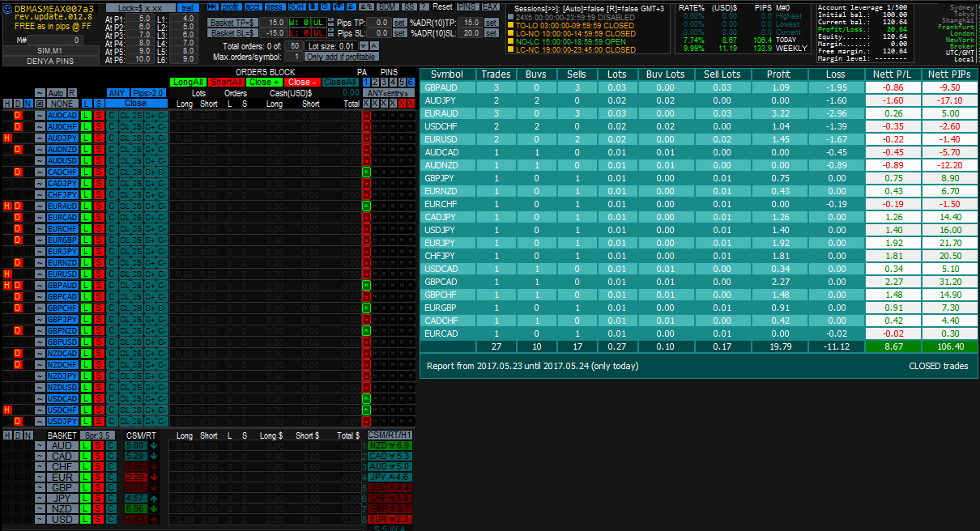
Task: Open the acct tab in top toolbar
Action: tap(254, 6)
